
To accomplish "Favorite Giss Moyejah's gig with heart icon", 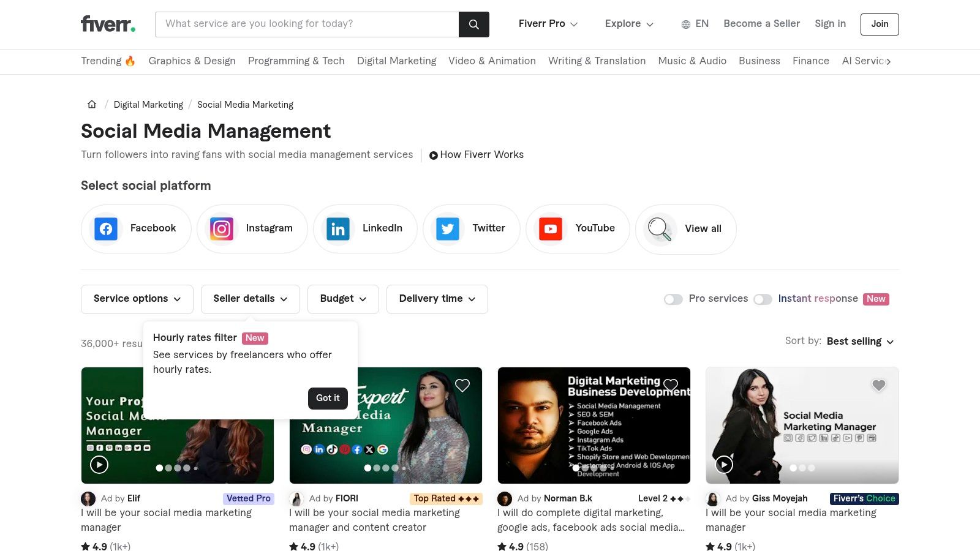I will click(x=879, y=385).
